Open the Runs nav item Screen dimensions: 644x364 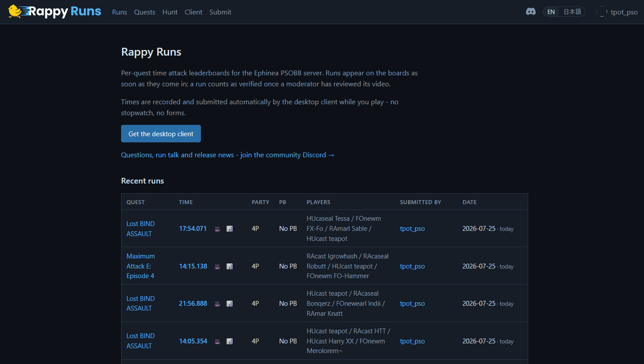(x=119, y=12)
